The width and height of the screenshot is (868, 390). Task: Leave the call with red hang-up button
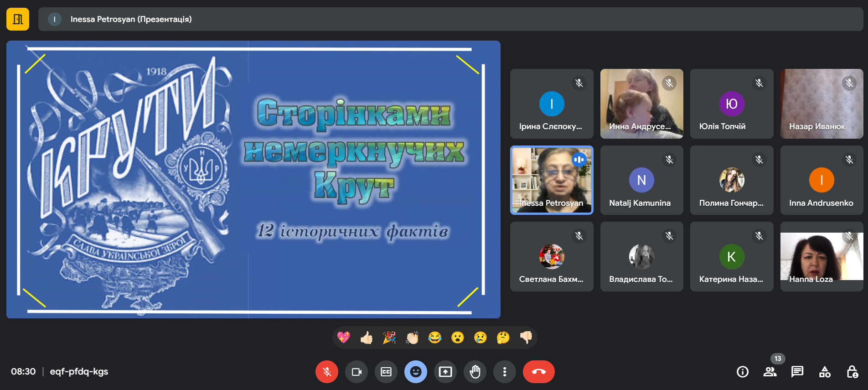coord(538,372)
